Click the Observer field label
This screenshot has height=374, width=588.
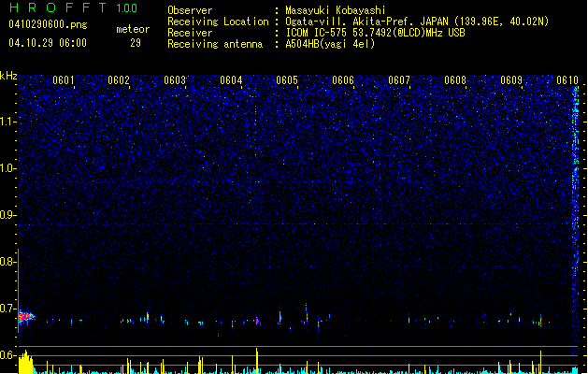click(x=190, y=10)
